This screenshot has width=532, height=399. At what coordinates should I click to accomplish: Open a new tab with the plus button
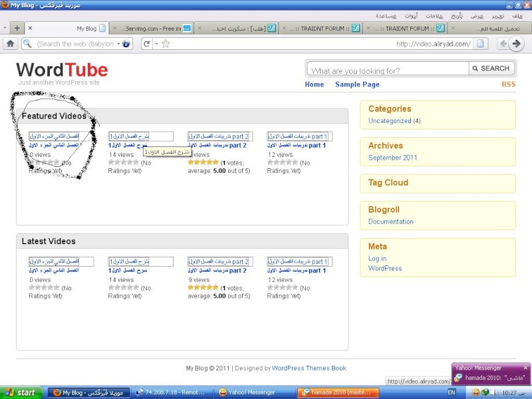(17, 28)
